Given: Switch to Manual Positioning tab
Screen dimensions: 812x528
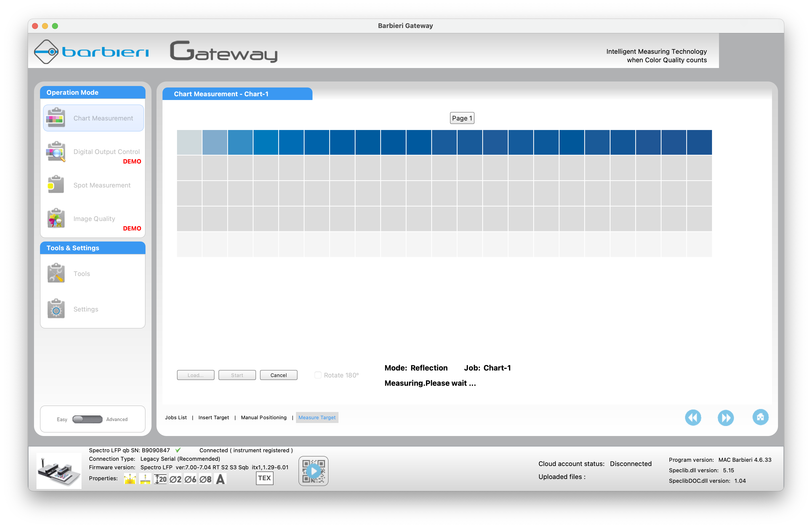Looking at the screenshot, I should coord(263,417).
